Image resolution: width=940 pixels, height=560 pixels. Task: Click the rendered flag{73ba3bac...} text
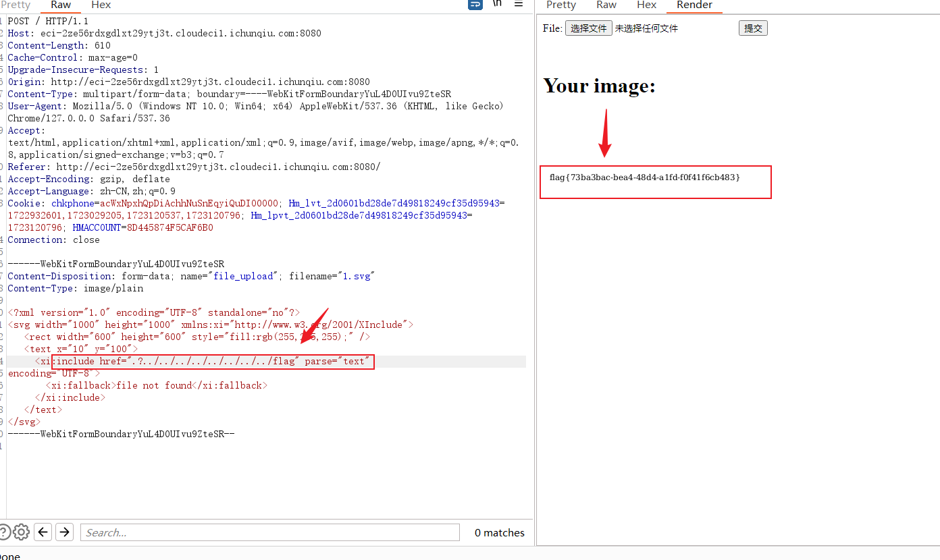[645, 177]
